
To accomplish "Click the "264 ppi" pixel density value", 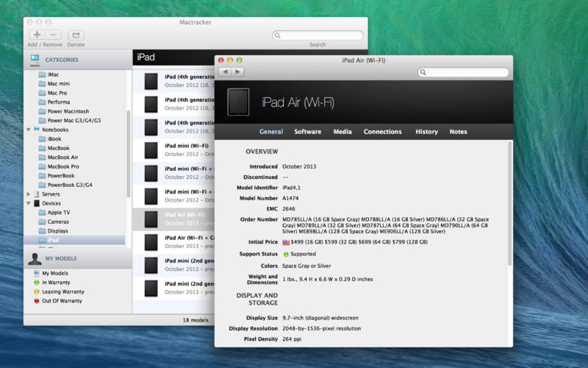I will 292,339.
